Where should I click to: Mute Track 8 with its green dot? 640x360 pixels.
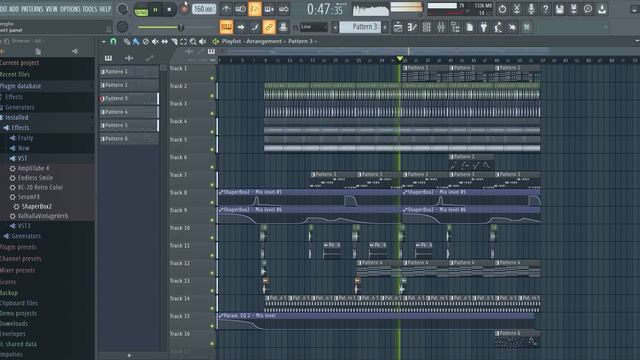[x=212, y=202]
